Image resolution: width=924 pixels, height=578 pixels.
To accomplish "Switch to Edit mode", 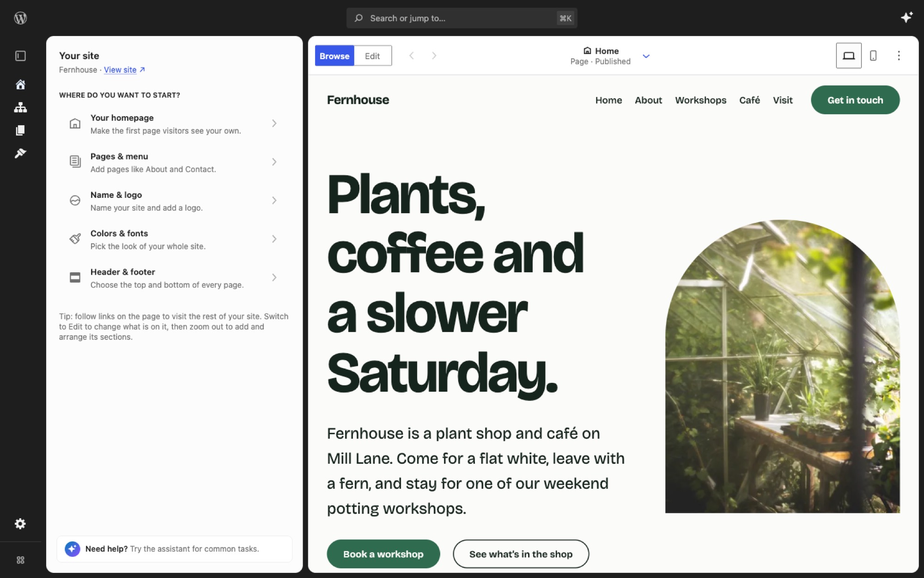I will coord(372,55).
